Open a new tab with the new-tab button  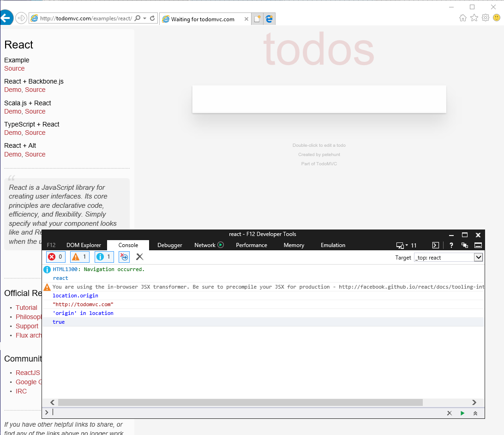[257, 19]
